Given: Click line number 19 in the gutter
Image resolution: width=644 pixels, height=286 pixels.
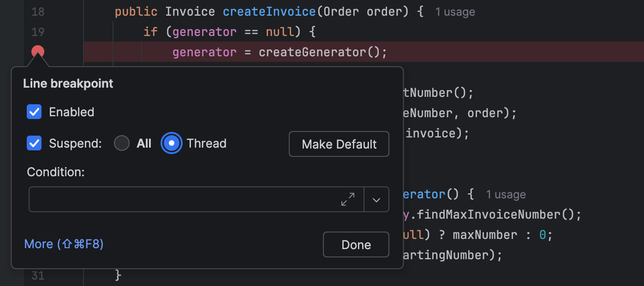Looking at the screenshot, I should pos(38,32).
